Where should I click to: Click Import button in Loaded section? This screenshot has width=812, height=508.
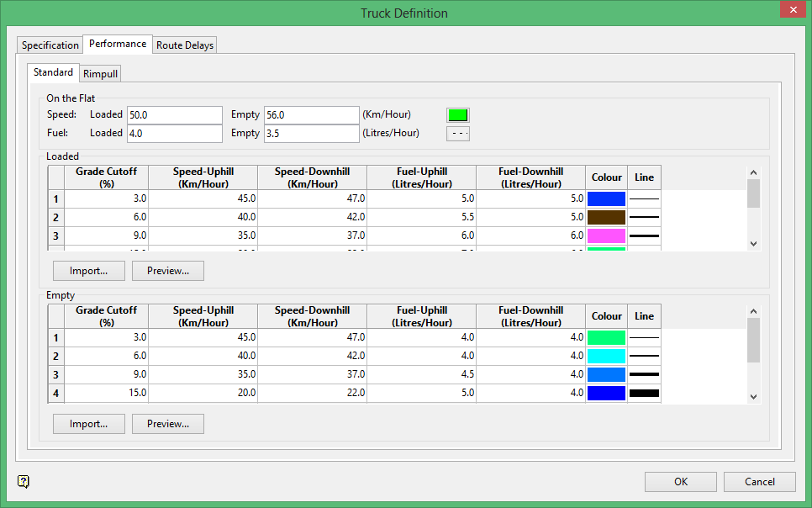coord(89,271)
